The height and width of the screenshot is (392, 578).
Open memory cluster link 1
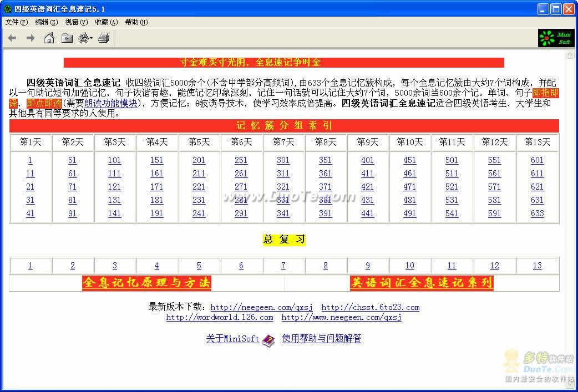click(x=30, y=160)
